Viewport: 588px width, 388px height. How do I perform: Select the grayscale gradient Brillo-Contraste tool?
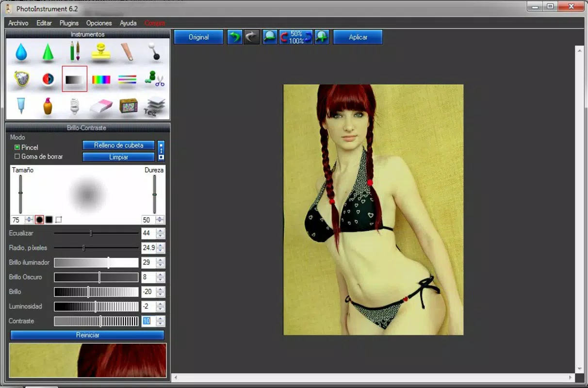(x=75, y=79)
